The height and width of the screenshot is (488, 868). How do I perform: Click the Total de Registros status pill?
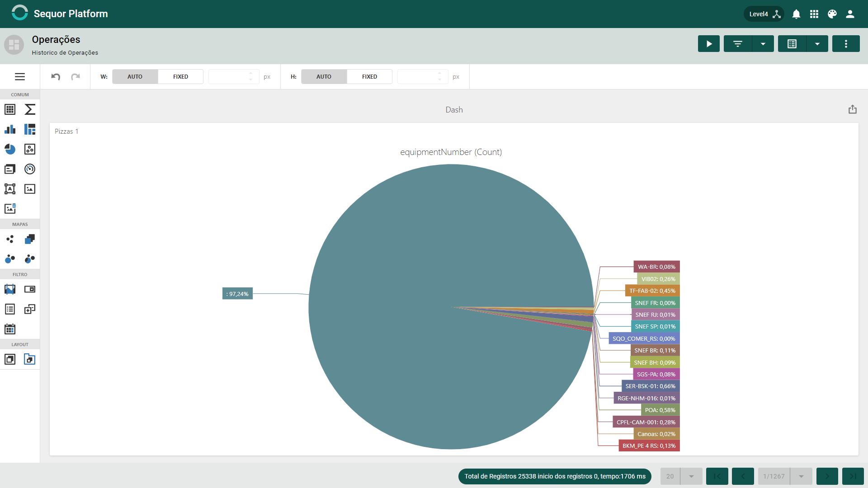[x=555, y=476]
